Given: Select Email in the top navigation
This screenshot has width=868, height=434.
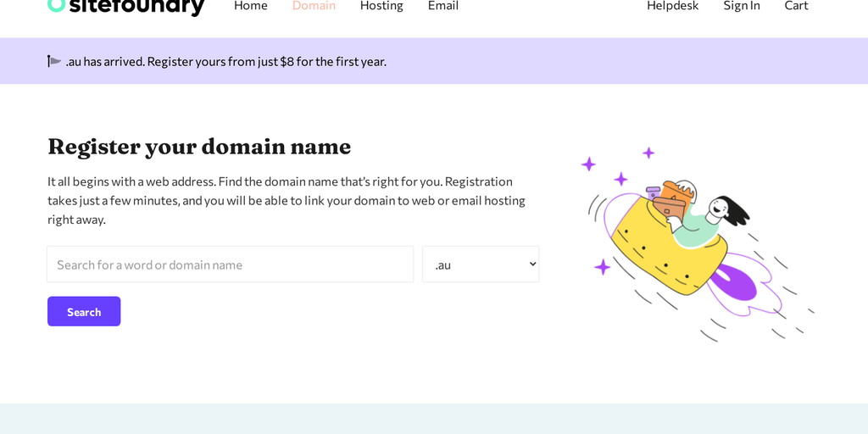Looking at the screenshot, I should pos(442,6).
